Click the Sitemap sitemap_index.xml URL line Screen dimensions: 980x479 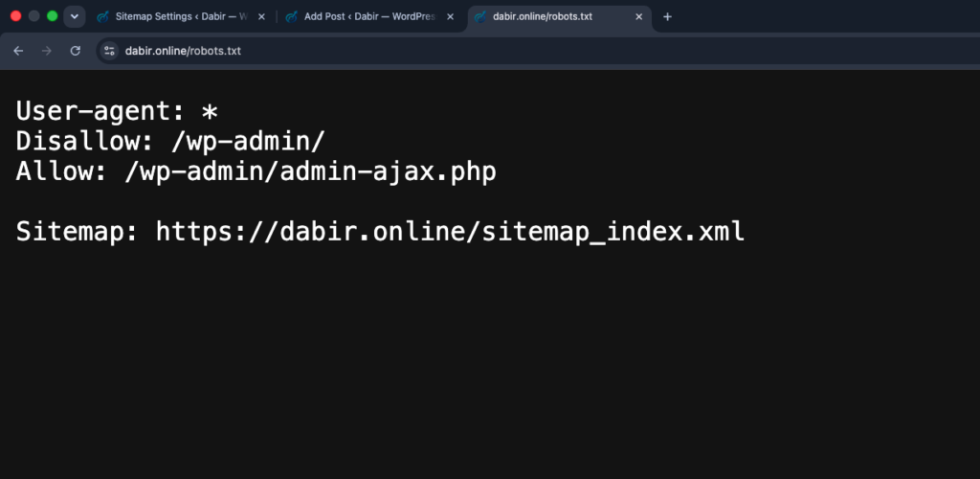[x=380, y=232]
